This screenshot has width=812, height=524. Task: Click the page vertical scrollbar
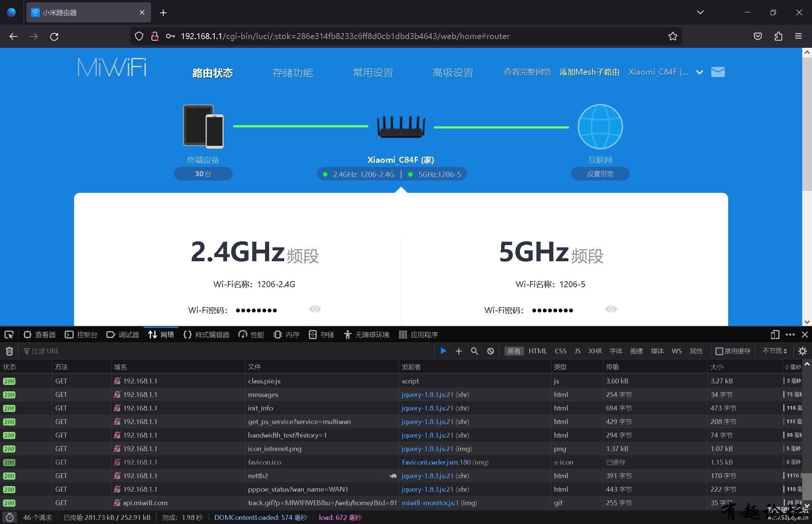pyautogui.click(x=807, y=124)
